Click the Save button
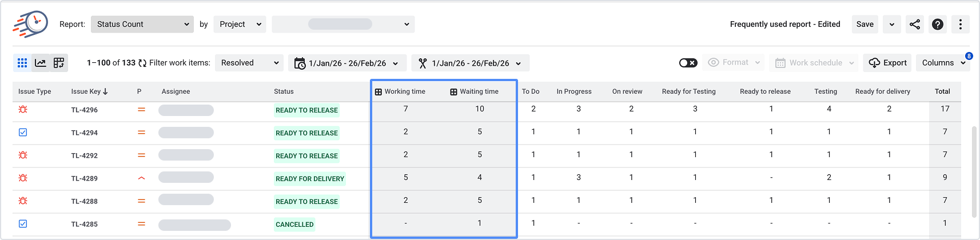This screenshot has height=240, width=980. [x=865, y=24]
